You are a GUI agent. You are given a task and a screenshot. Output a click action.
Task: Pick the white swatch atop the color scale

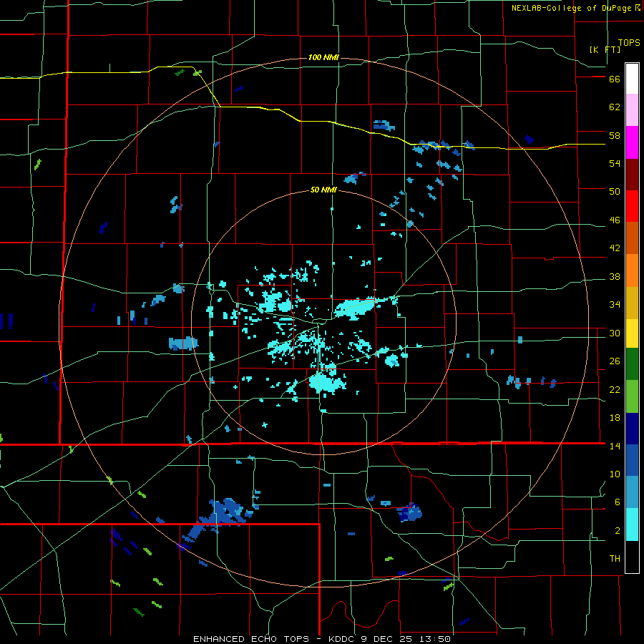[632, 79]
